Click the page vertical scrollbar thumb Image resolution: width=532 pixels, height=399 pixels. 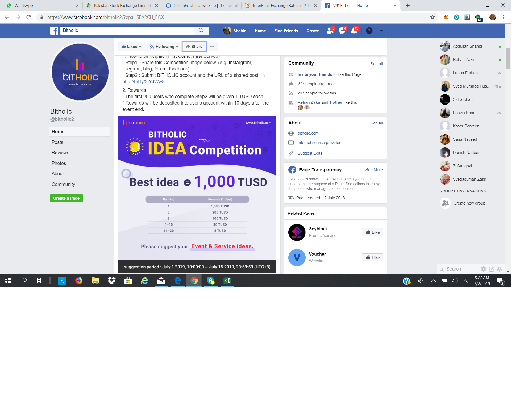508,59
